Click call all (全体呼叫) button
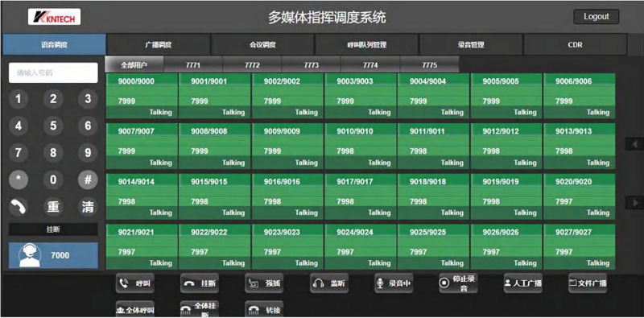 tap(134, 309)
